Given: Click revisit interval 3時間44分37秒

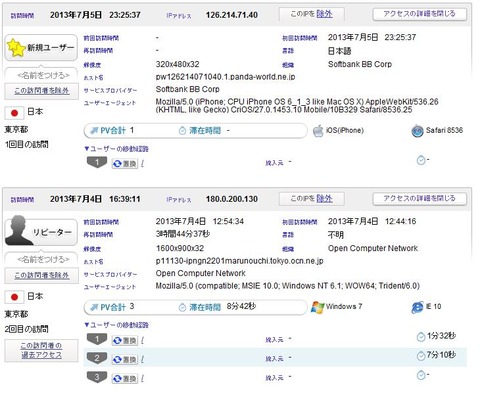Looking at the screenshot, I should [x=183, y=234].
